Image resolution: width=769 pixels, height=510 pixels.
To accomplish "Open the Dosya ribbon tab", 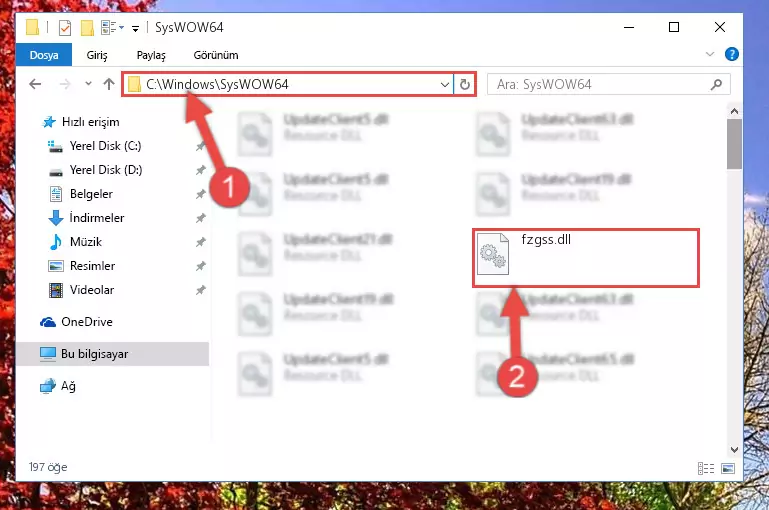I will pyautogui.click(x=44, y=55).
